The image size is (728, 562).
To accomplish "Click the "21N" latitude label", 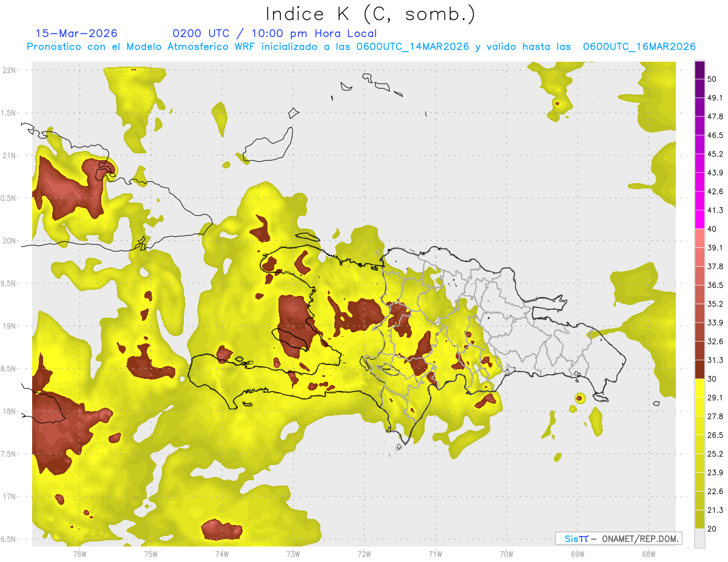I will tap(8, 155).
